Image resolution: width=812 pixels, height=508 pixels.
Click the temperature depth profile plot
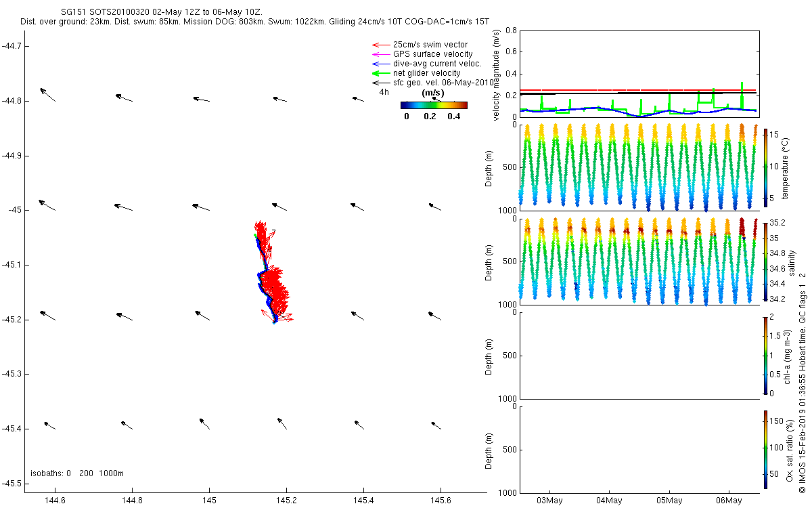point(638,167)
